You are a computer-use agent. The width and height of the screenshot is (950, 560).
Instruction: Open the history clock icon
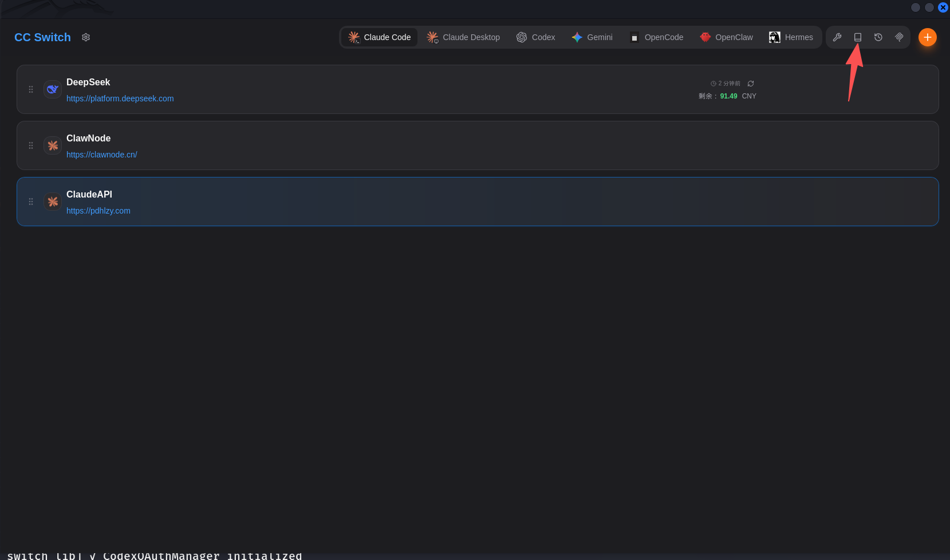coord(878,37)
